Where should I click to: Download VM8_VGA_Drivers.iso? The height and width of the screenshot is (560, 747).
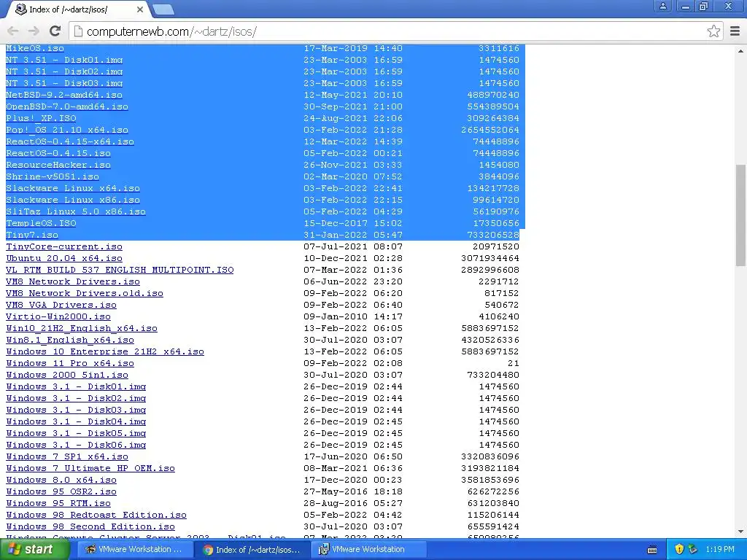pyautogui.click(x=61, y=305)
